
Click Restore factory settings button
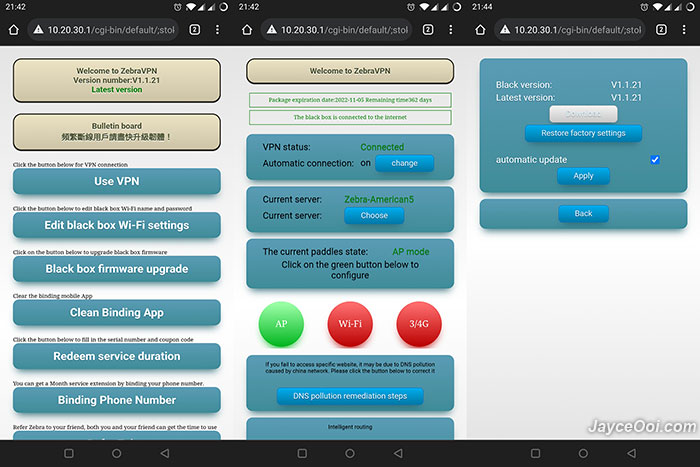click(x=583, y=133)
